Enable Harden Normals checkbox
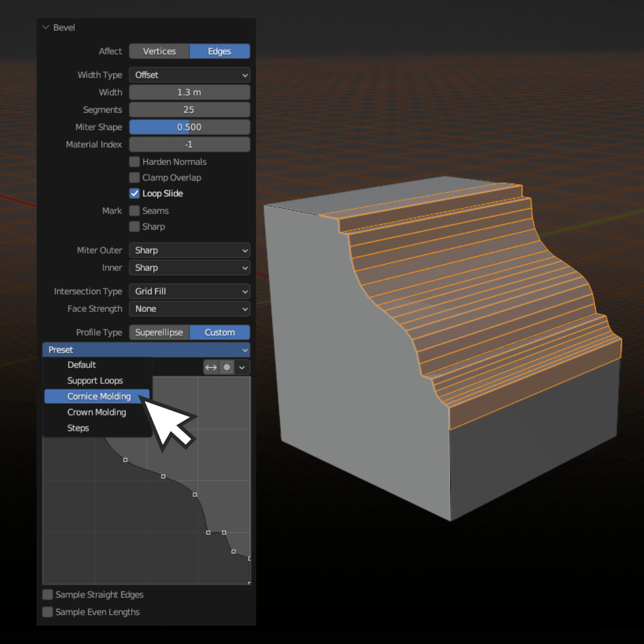The width and height of the screenshot is (644, 644). pyautogui.click(x=134, y=162)
